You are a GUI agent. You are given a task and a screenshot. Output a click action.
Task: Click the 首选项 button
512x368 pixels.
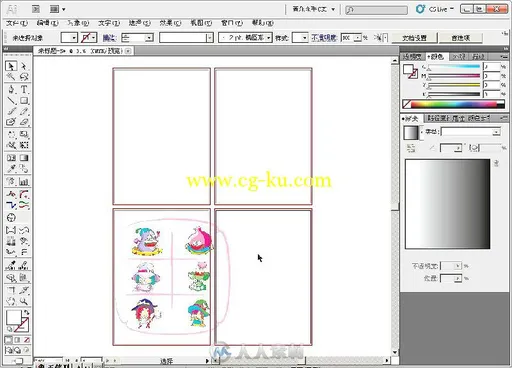coord(461,38)
